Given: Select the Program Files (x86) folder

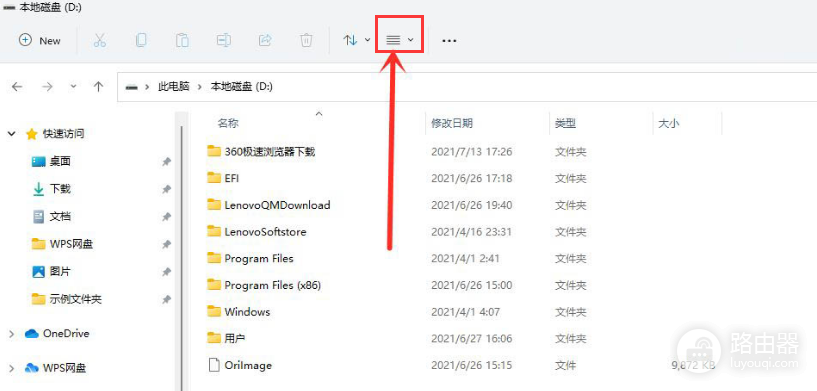Looking at the screenshot, I should 273,285.
